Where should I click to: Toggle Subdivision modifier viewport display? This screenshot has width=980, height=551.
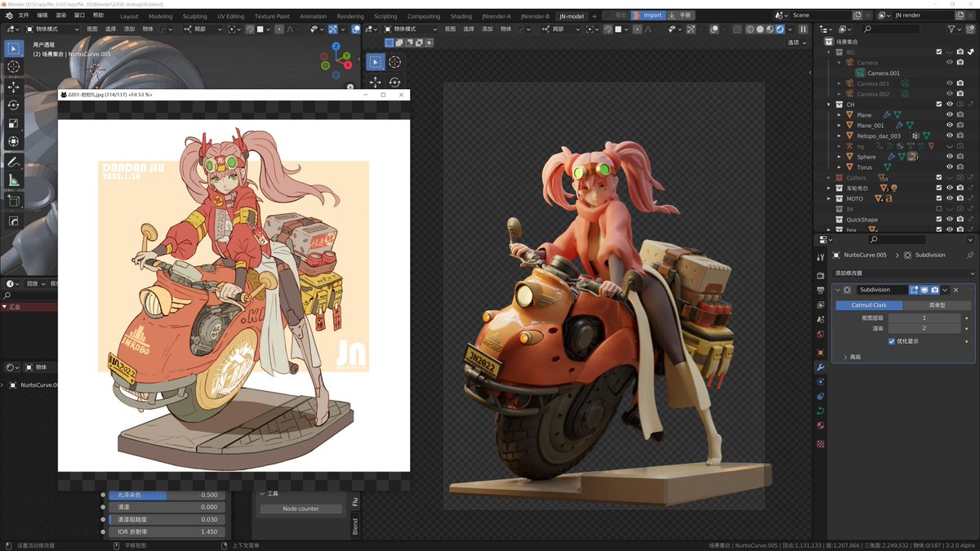924,290
